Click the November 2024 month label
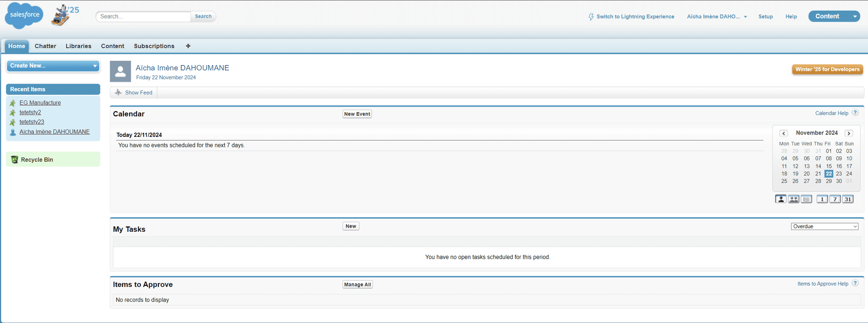The image size is (868, 323). pos(816,133)
